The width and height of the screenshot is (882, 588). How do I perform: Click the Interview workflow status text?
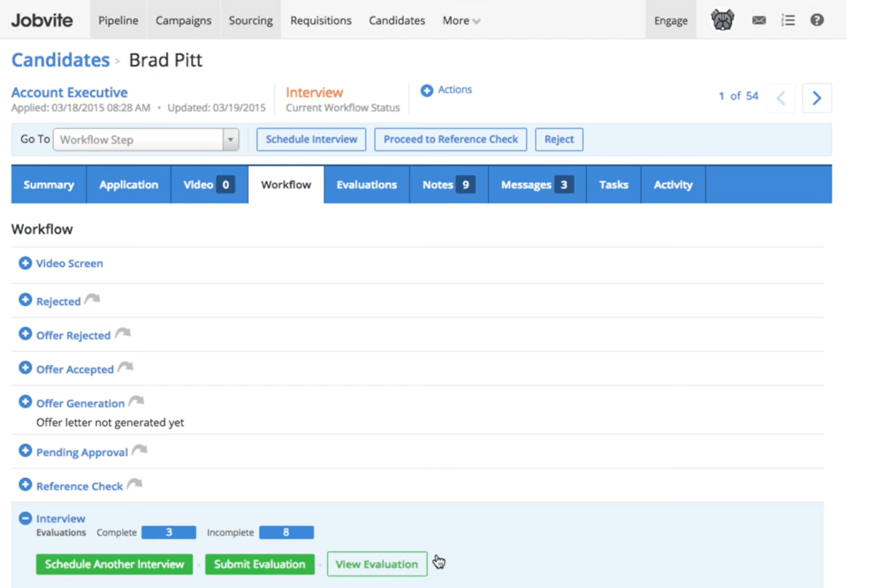314,92
